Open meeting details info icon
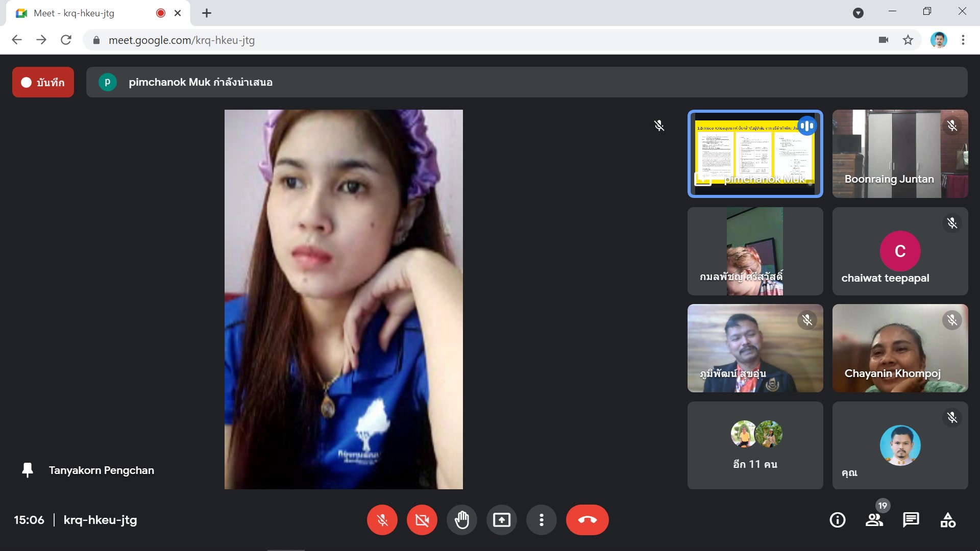 coord(837,520)
